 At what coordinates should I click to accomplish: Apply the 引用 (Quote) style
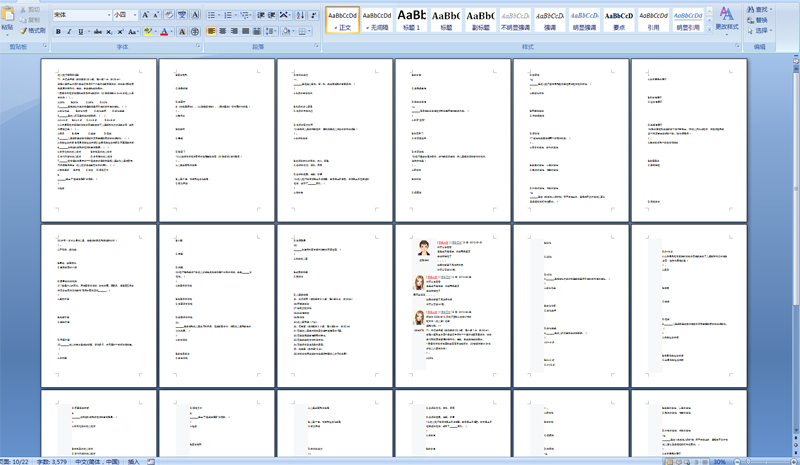[x=653, y=20]
